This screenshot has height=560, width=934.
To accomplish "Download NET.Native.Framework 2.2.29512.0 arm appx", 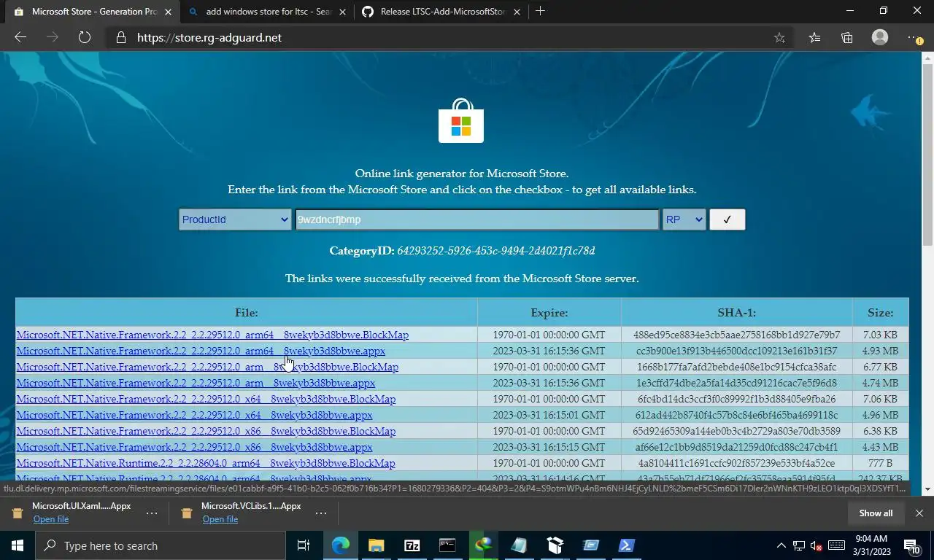I will click(x=196, y=383).
